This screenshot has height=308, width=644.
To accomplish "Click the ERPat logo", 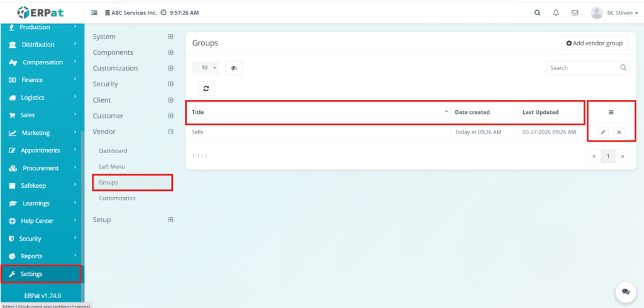I will tap(40, 13).
